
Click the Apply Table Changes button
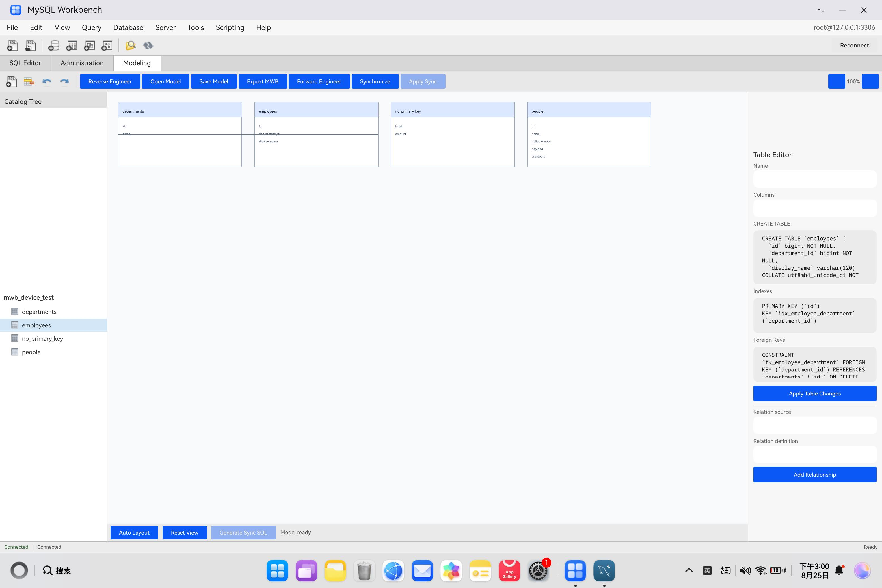(x=814, y=394)
